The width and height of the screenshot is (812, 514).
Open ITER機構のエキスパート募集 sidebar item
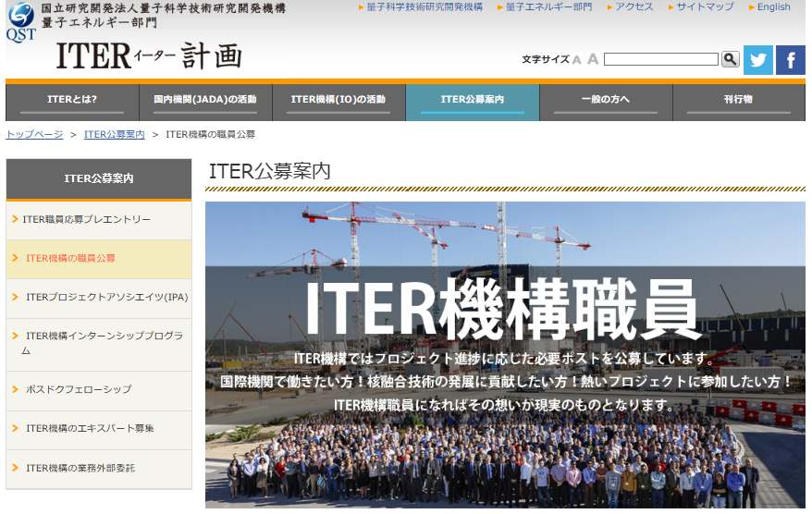click(x=99, y=430)
